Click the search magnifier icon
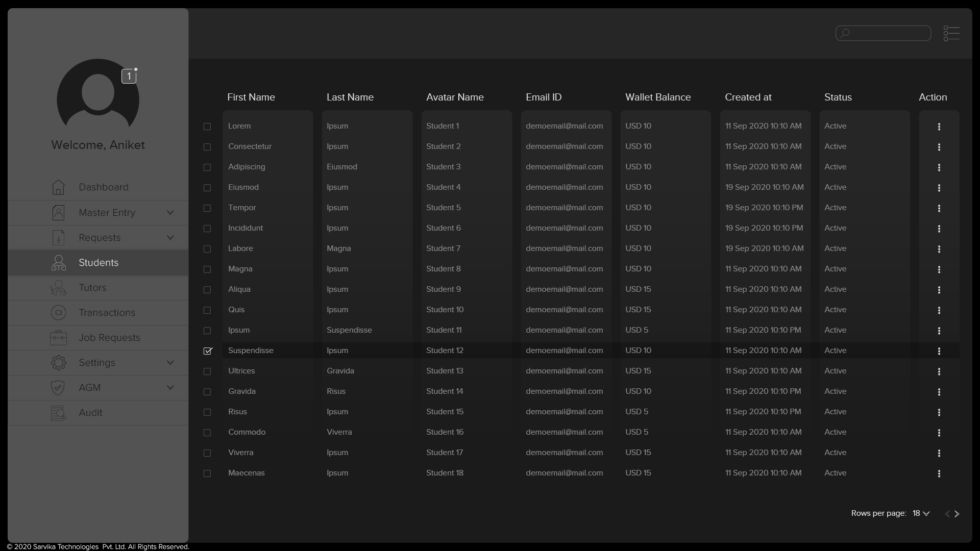The width and height of the screenshot is (980, 551). click(x=845, y=33)
